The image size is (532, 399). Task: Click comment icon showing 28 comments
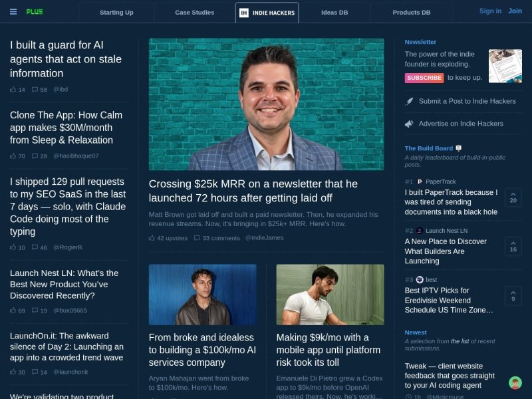pos(35,156)
